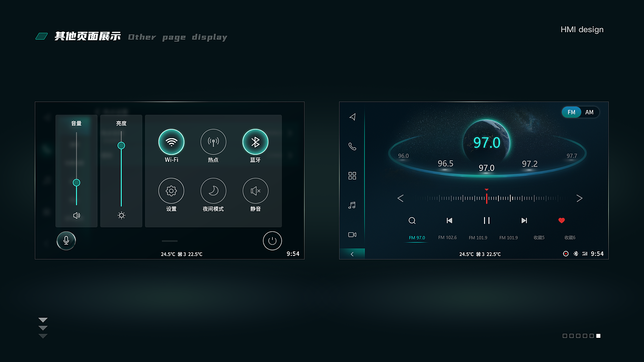Click the 其他页面展示 heading
644x362 pixels.
click(88, 36)
